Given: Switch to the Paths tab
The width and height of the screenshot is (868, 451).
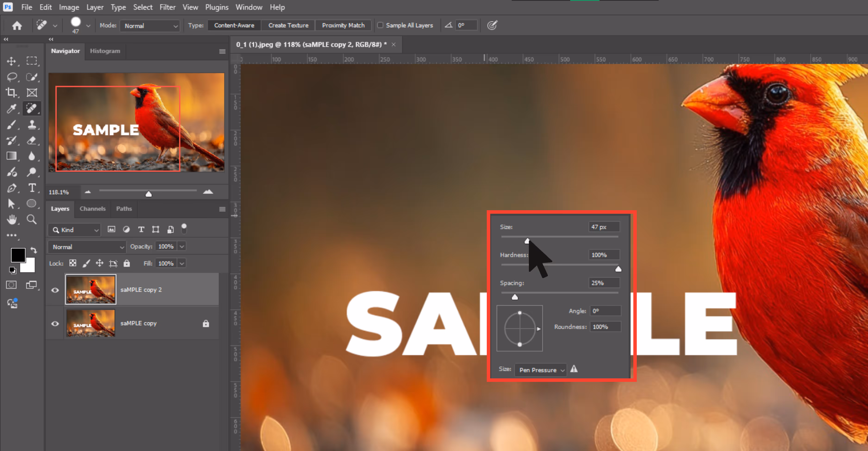Looking at the screenshot, I should pos(124,209).
